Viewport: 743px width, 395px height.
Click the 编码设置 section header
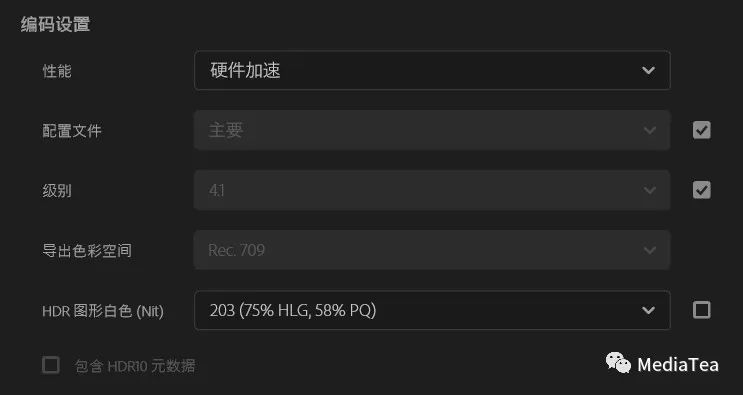coord(55,25)
